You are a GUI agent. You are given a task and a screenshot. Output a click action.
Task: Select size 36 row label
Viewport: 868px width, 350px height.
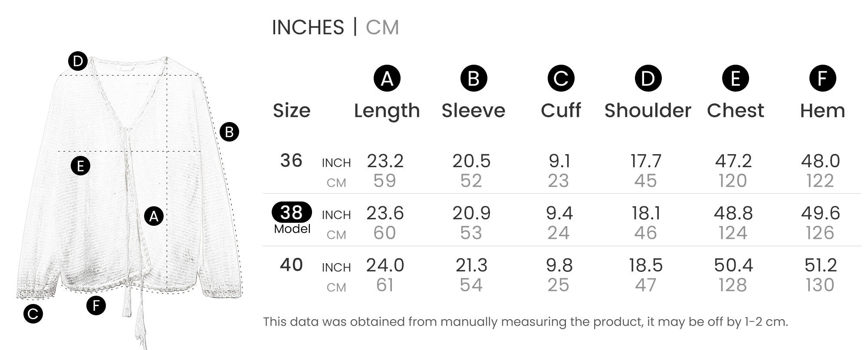(291, 161)
